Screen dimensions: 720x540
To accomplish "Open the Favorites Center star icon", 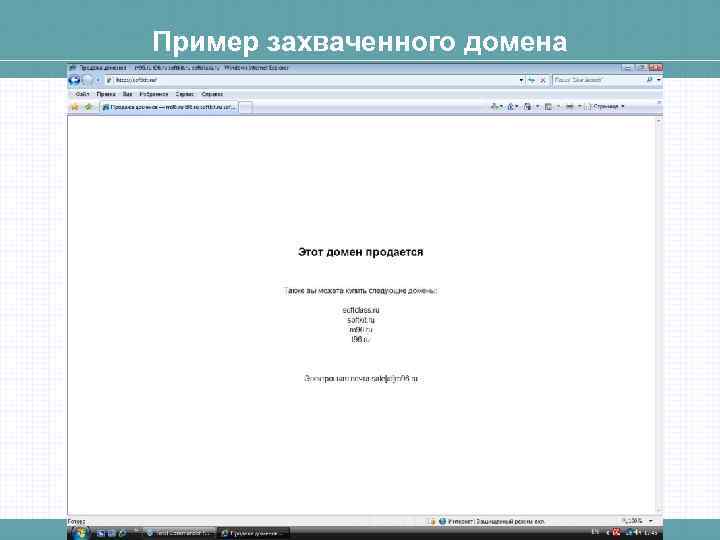I will click(x=74, y=107).
